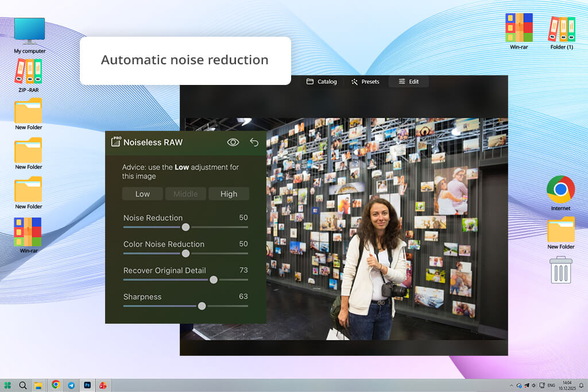This screenshot has height=392, width=588.
Task: Click the Noise Reduction slider handle
Action: 185,227
